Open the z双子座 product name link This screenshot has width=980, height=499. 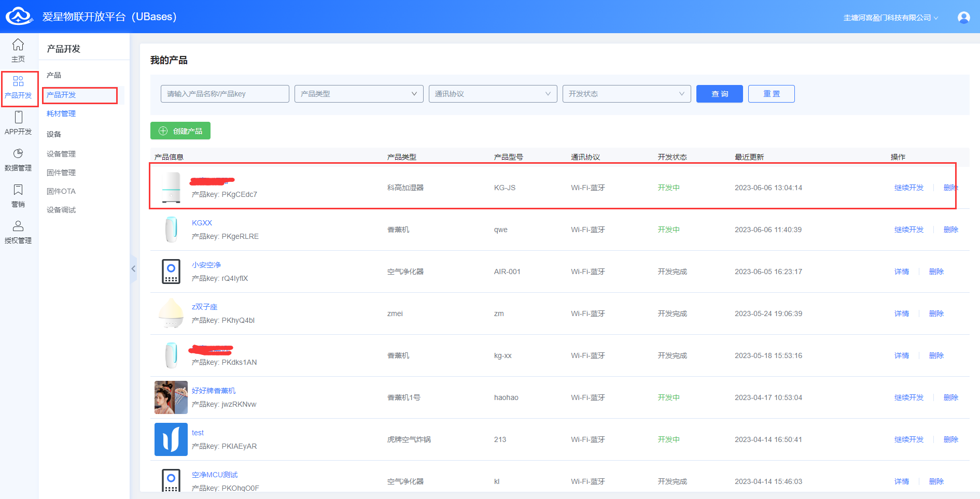click(204, 307)
